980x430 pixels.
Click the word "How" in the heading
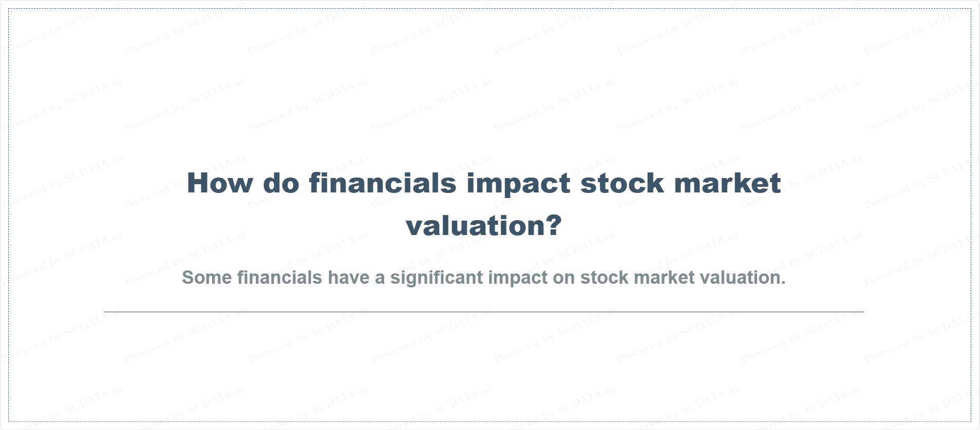[219, 183]
